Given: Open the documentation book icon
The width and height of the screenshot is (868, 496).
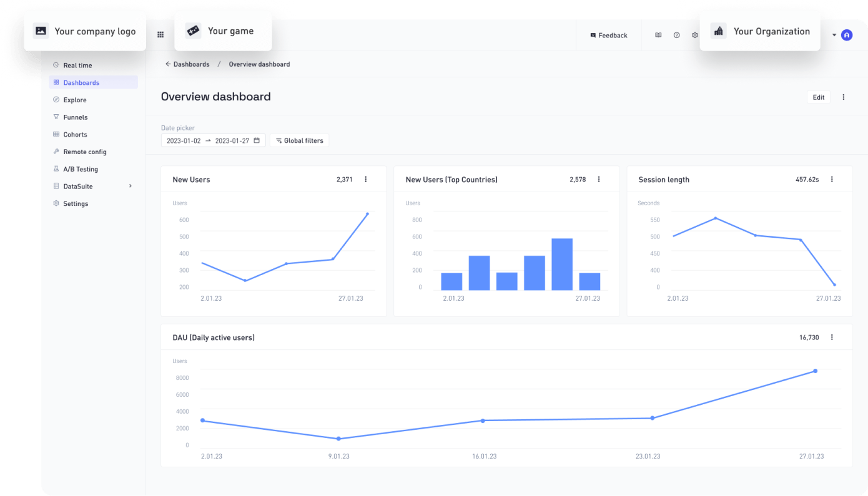Looking at the screenshot, I should click(658, 36).
